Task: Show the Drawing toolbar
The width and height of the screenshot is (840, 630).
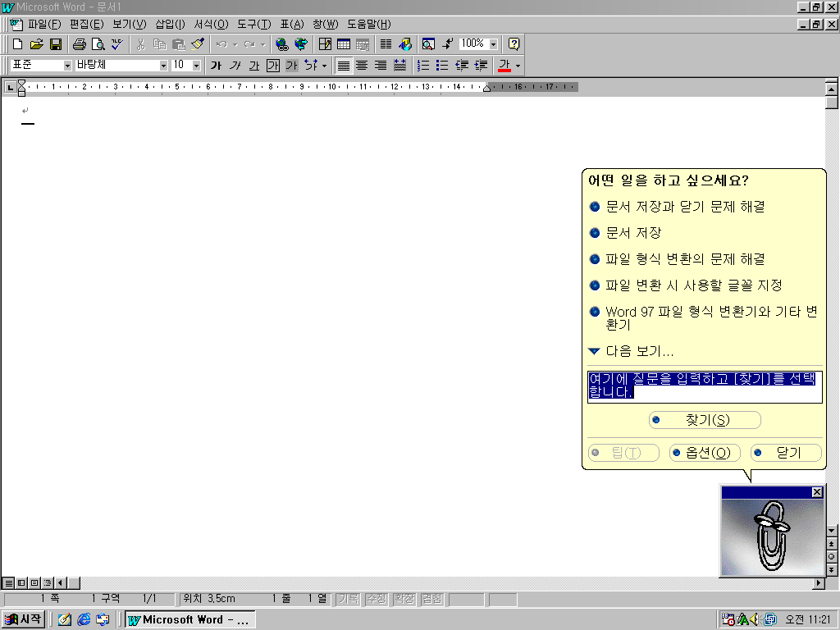Action: [405, 44]
